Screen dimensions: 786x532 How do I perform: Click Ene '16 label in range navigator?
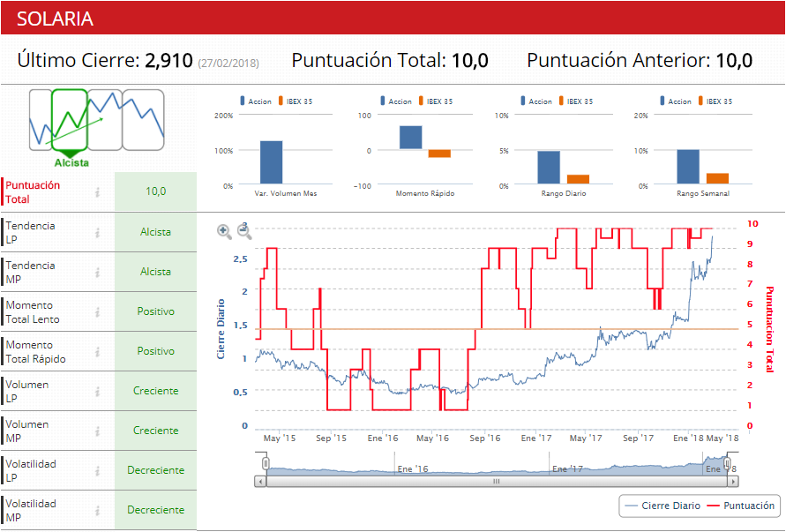413,469
